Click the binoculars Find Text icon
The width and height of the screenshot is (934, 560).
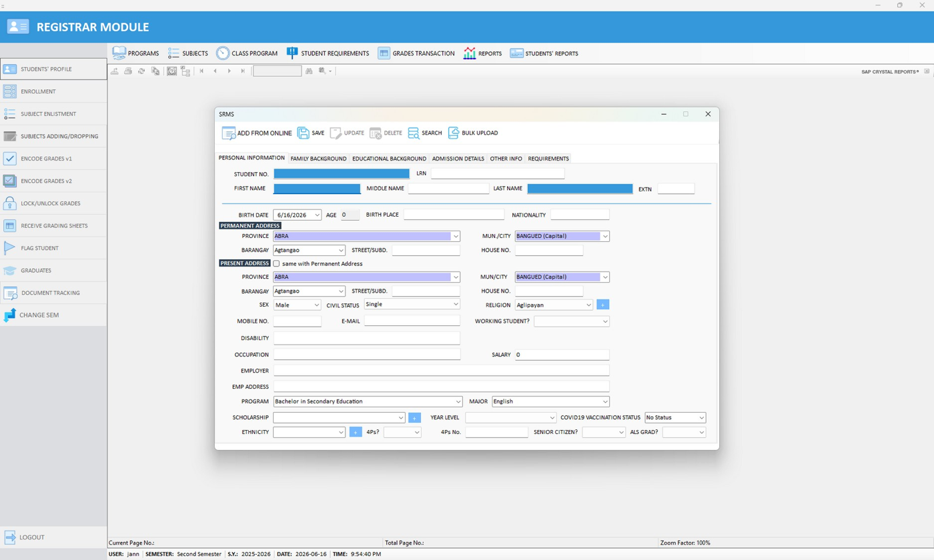point(309,71)
